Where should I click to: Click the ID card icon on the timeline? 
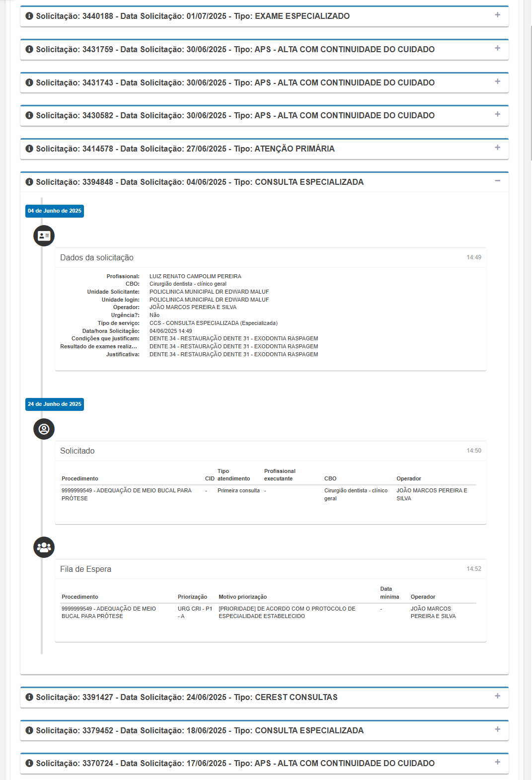(44, 235)
